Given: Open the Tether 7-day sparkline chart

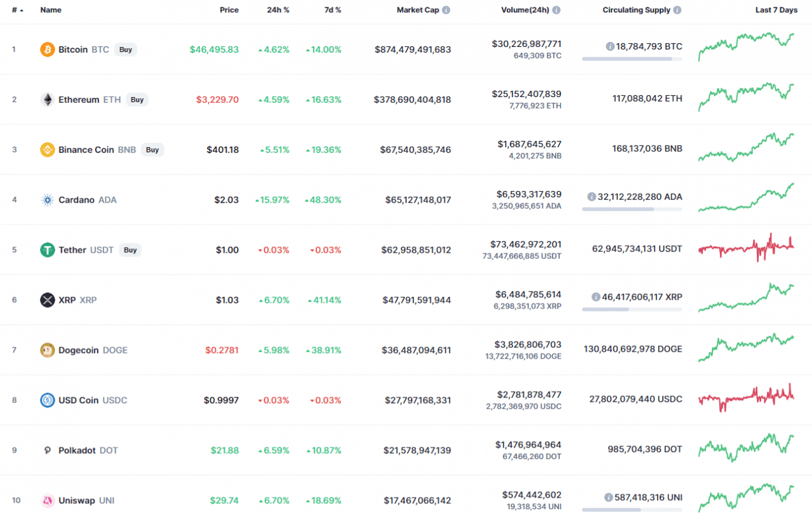Looking at the screenshot, I should tap(746, 248).
